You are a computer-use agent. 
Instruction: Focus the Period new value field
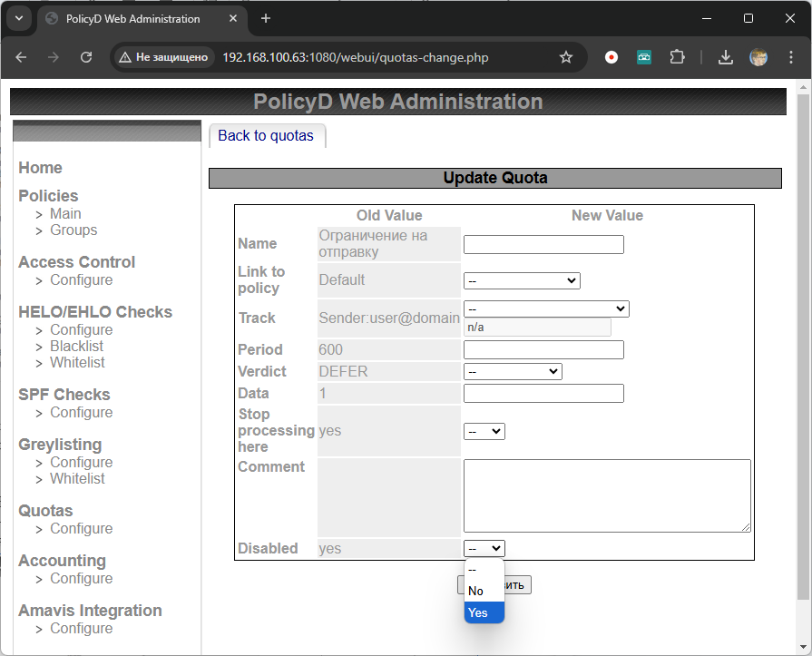pos(543,349)
